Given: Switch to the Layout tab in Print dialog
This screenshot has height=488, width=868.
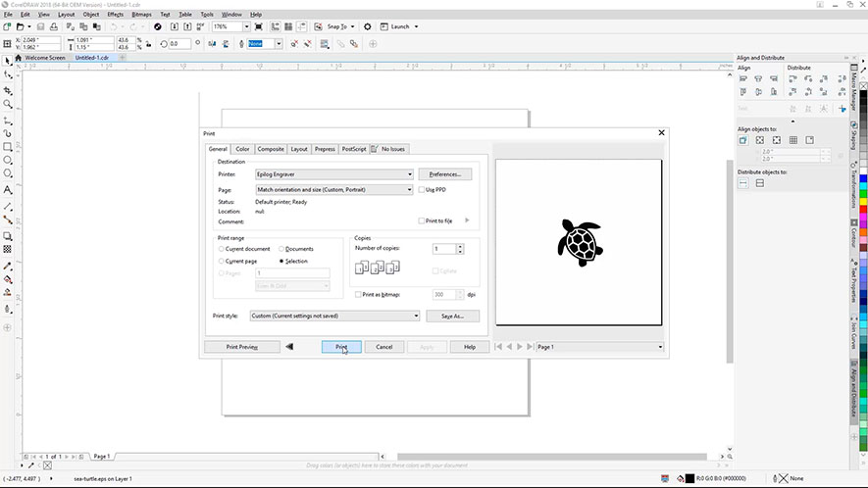Looking at the screenshot, I should (299, 149).
